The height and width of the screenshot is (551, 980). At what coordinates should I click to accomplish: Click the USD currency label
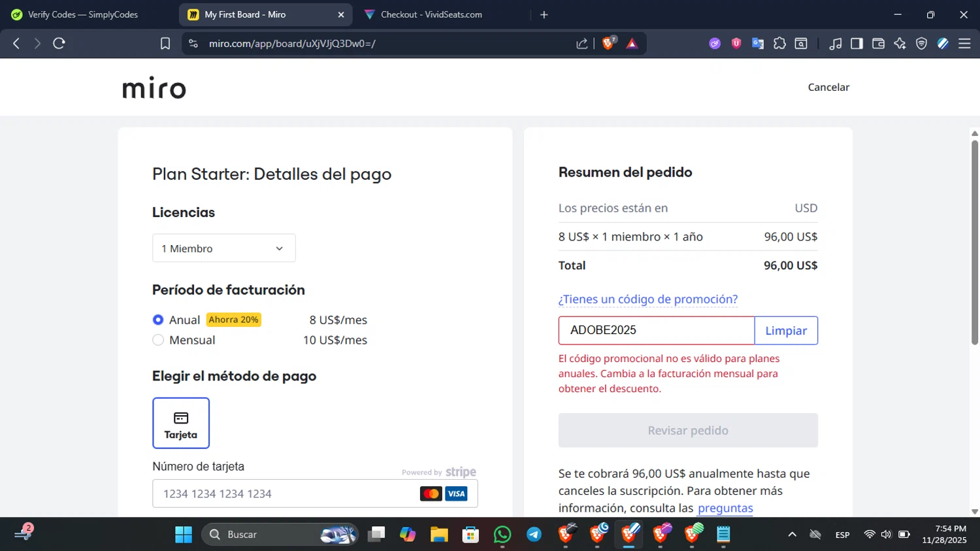click(806, 208)
